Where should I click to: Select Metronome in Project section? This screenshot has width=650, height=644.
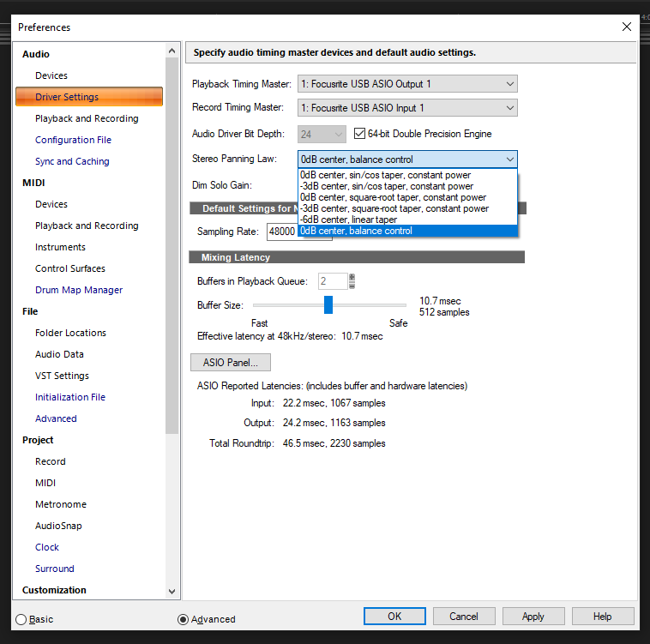(x=61, y=504)
